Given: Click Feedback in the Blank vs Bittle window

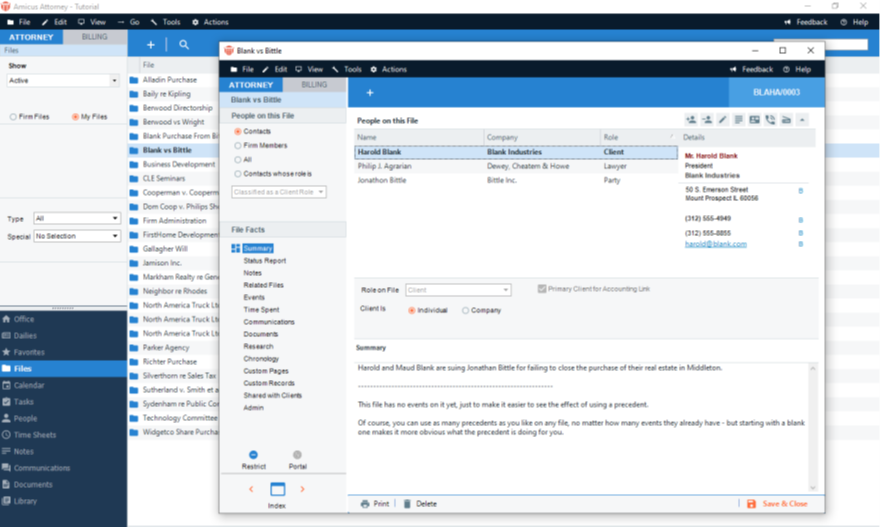Looking at the screenshot, I should click(x=751, y=70).
